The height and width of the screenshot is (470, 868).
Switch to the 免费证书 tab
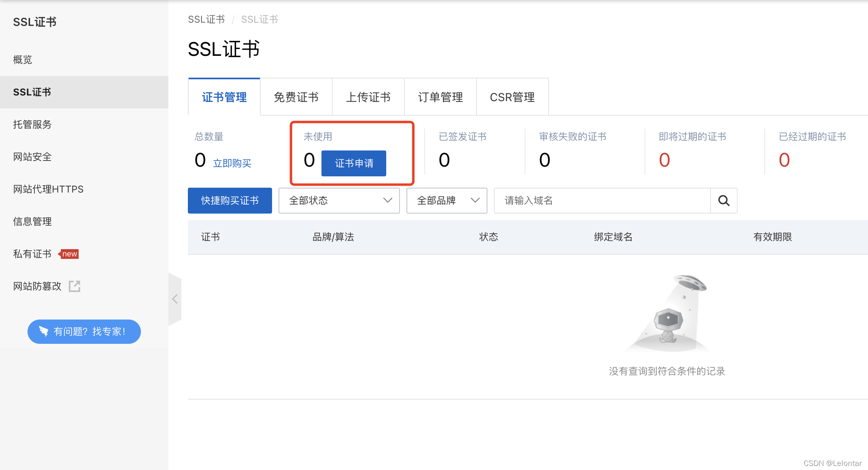pyautogui.click(x=296, y=97)
